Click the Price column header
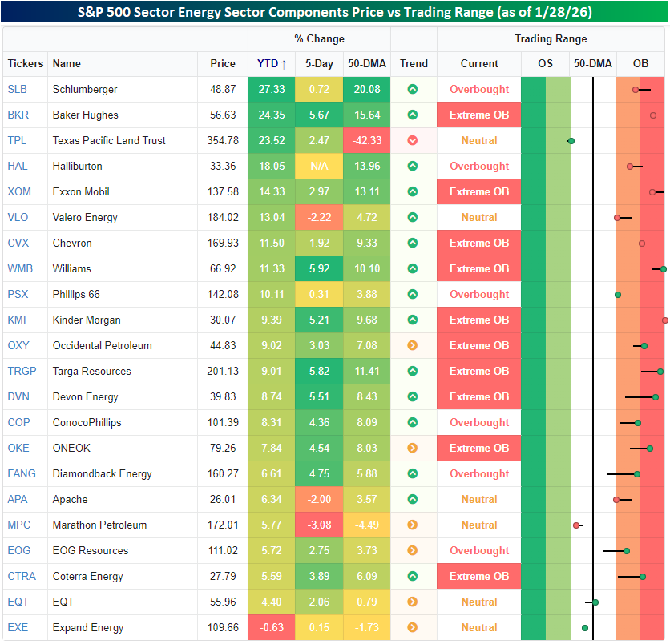The width and height of the screenshot is (670, 644). [223, 64]
